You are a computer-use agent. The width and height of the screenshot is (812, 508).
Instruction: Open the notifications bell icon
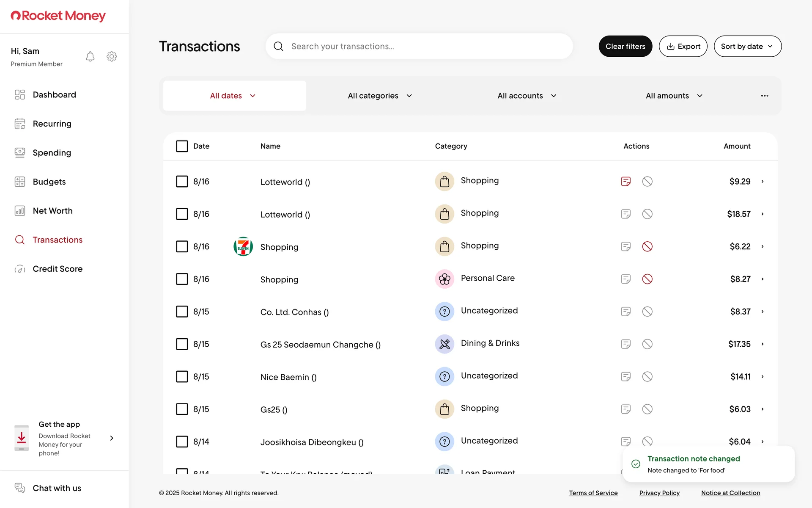point(90,56)
